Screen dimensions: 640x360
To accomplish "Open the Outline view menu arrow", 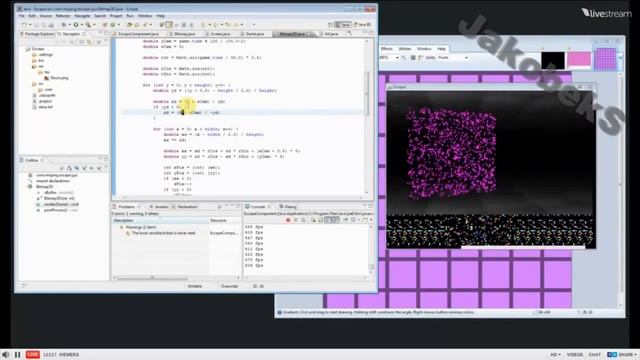I will click(x=106, y=168).
